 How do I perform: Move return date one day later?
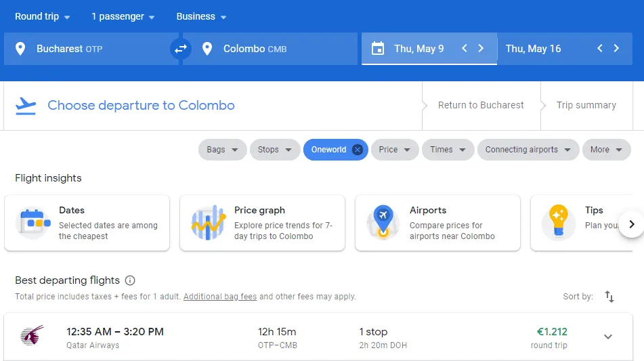pyautogui.click(x=616, y=49)
